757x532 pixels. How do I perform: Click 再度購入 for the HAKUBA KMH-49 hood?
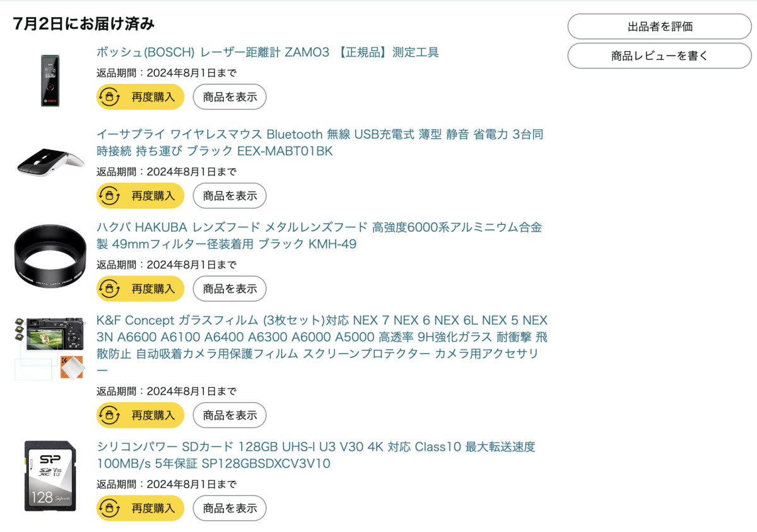pos(140,289)
